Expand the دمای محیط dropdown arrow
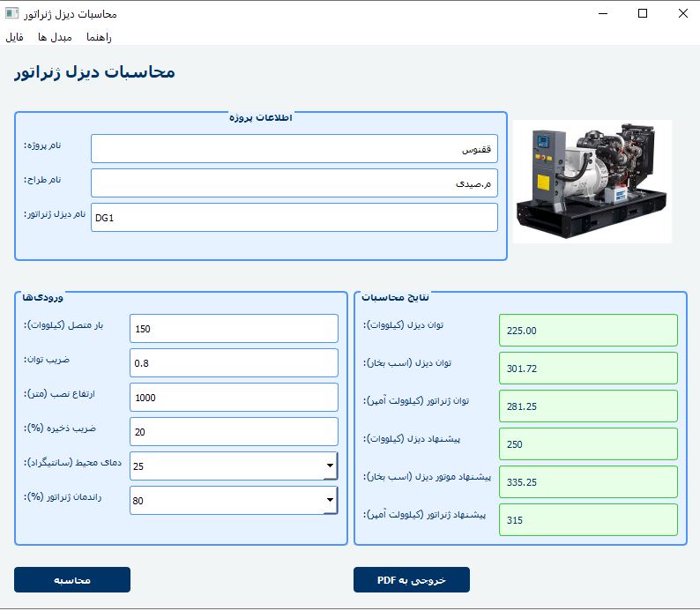The height and width of the screenshot is (611, 700). point(330,464)
